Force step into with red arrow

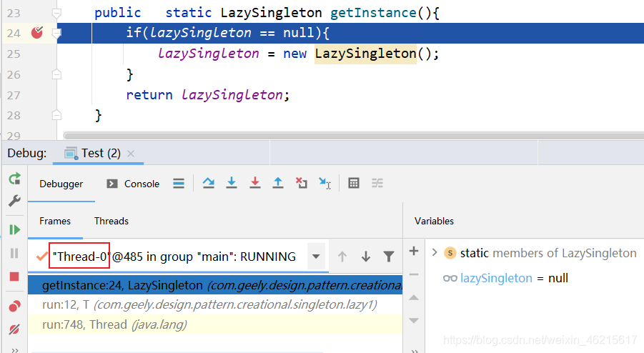click(255, 183)
